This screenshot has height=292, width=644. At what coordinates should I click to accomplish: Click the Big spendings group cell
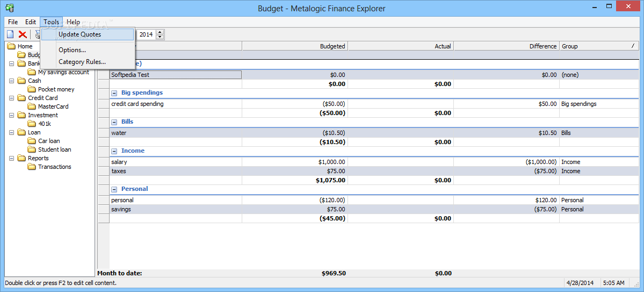pyautogui.click(x=599, y=104)
